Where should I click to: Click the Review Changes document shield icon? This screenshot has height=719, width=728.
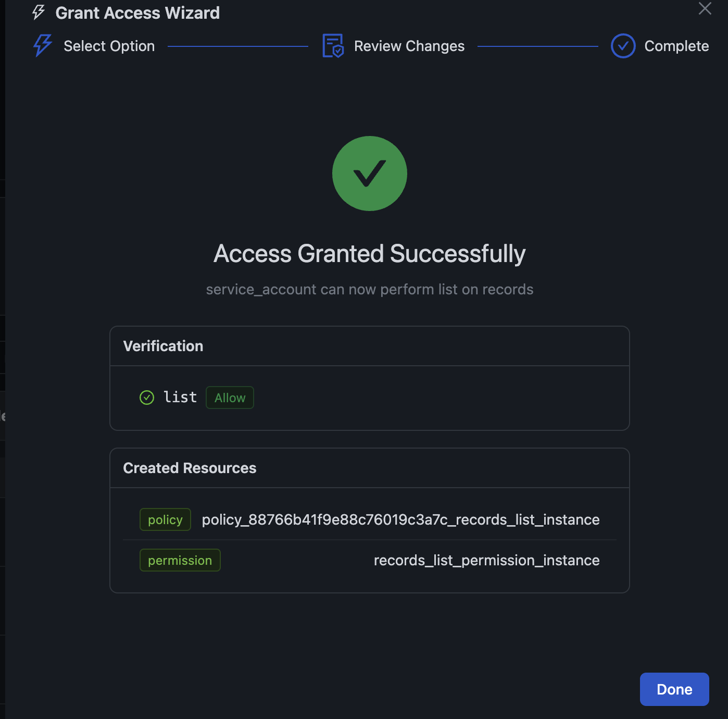[333, 46]
